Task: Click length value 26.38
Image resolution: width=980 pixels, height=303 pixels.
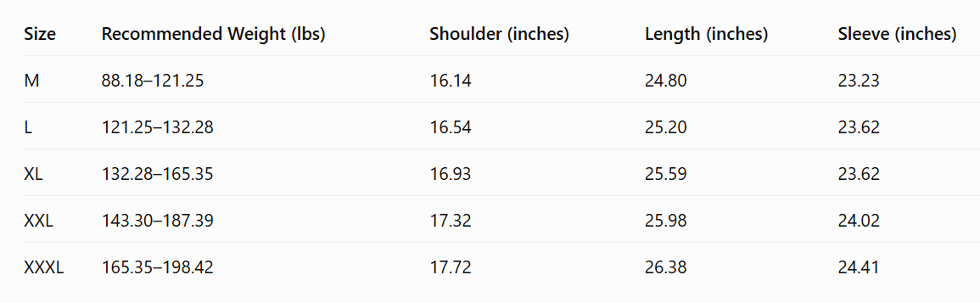Action: click(x=666, y=267)
